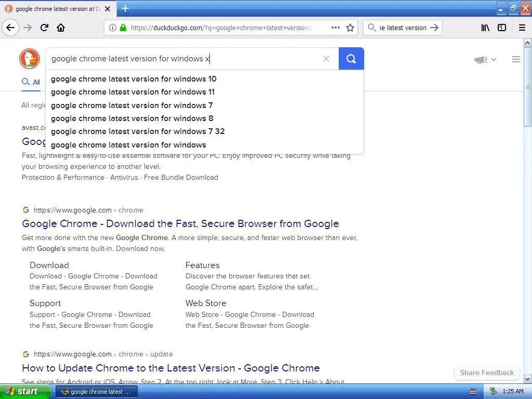This screenshot has height=399, width=532.
Task: Open the DuckDuckGo megaphone menu
Action: pyautogui.click(x=485, y=60)
